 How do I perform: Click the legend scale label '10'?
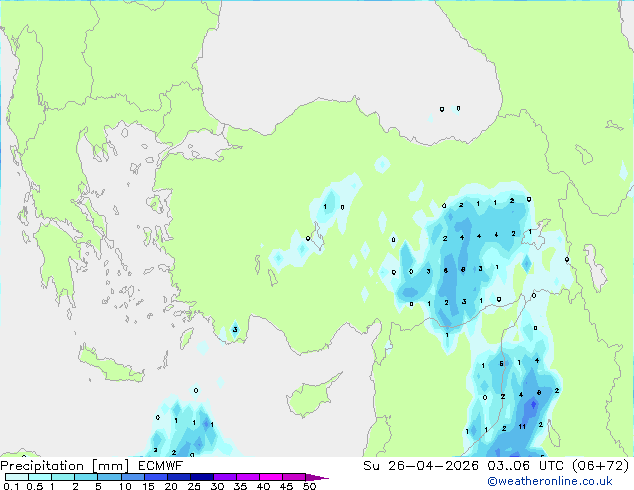(x=125, y=486)
